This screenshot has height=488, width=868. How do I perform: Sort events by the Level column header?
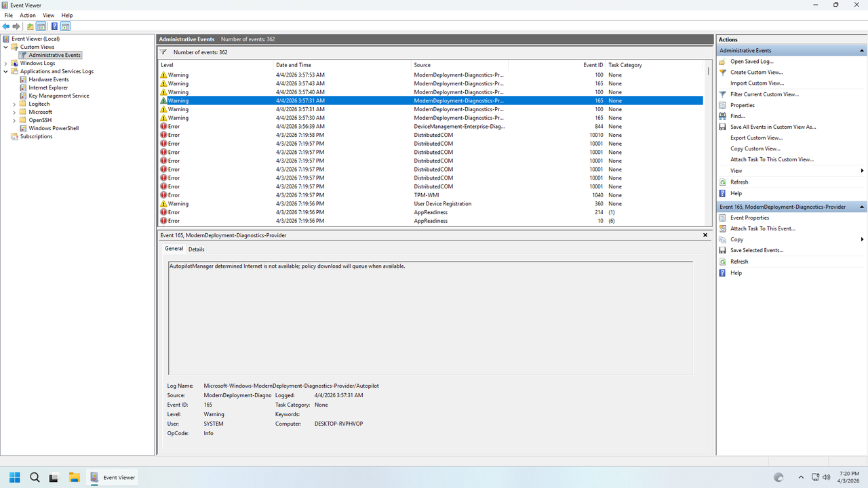[x=216, y=65]
